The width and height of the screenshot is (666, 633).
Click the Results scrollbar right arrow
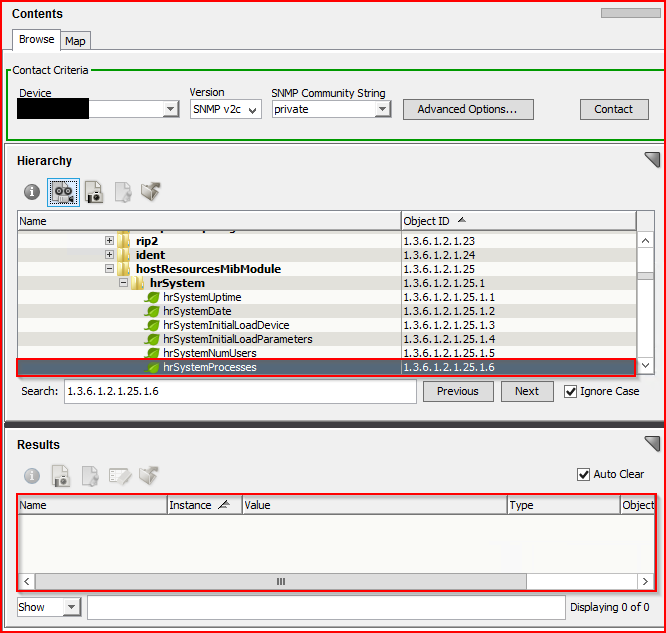click(x=646, y=581)
